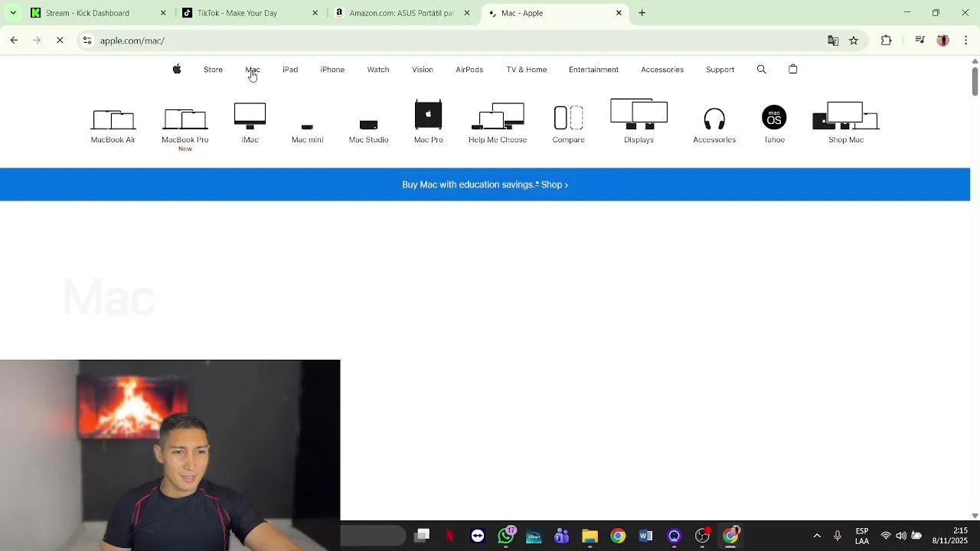Bookmark this page with the star
Viewport: 980px width, 551px height.
(854, 41)
